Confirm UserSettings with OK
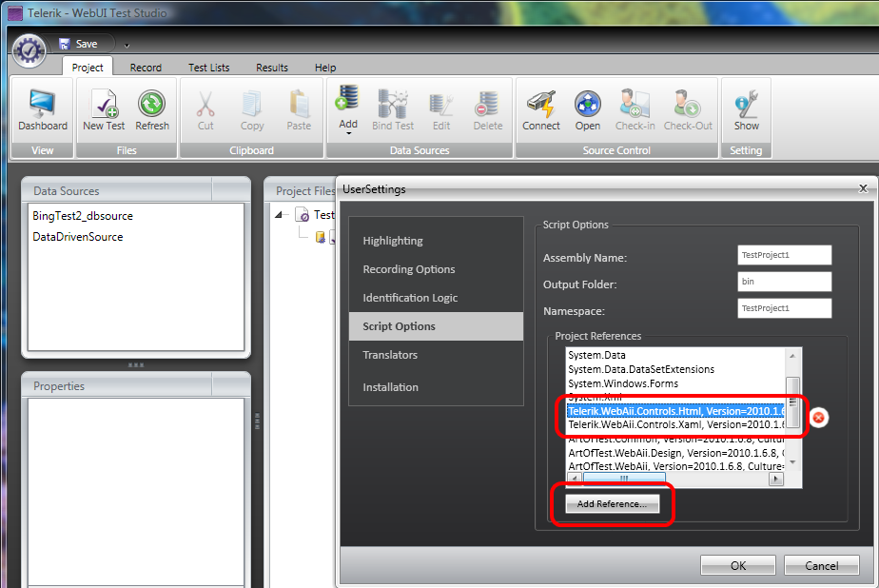The width and height of the screenshot is (879, 588). tap(738, 565)
